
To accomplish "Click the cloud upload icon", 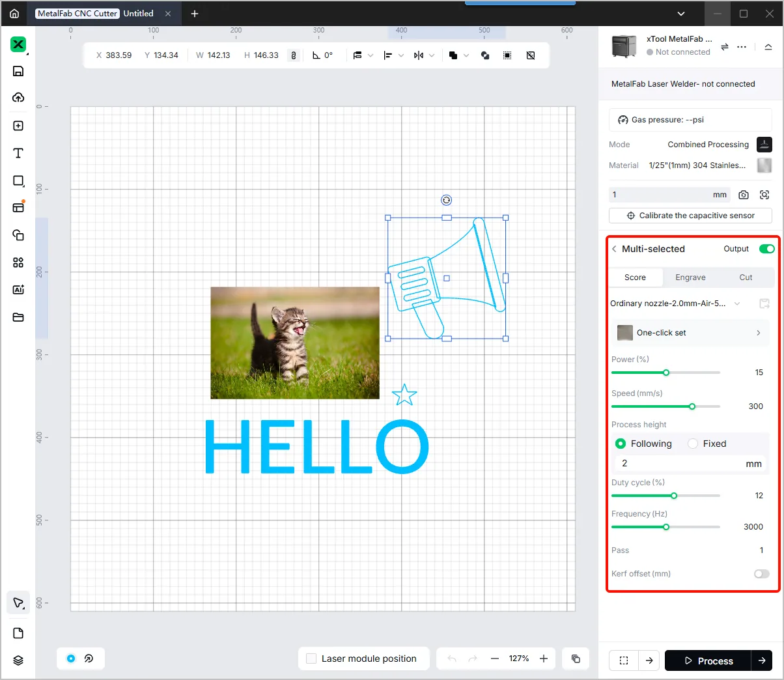I will [x=18, y=98].
